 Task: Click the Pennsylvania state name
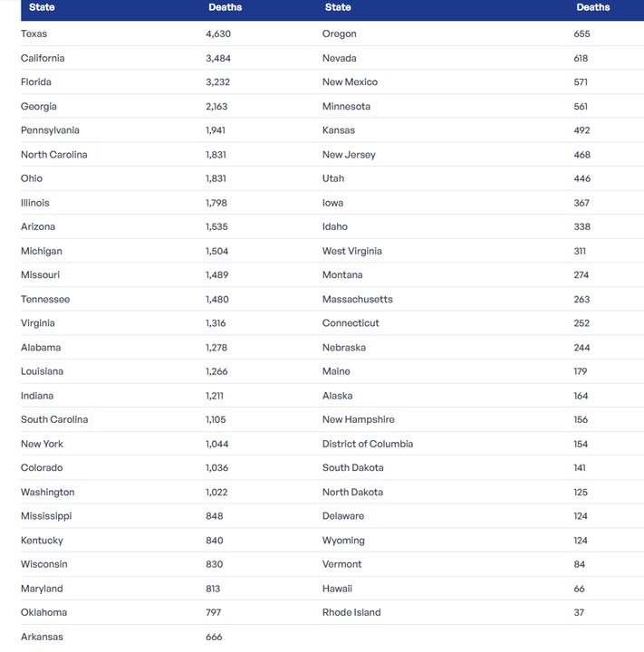(x=50, y=130)
